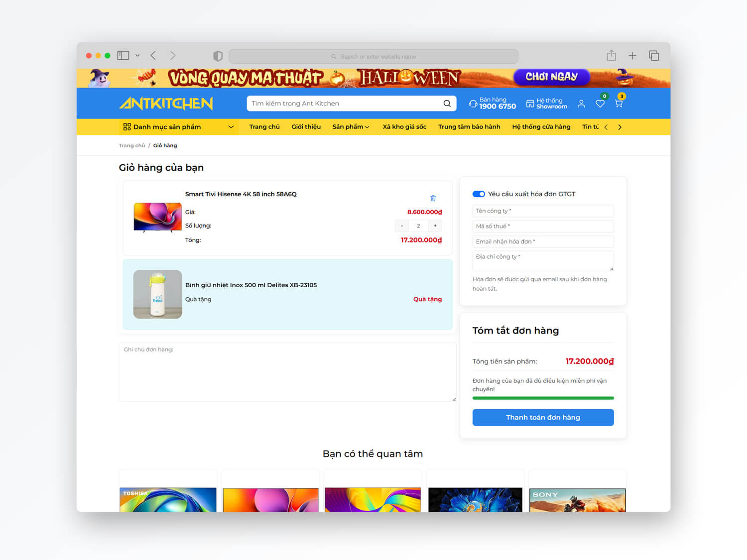Go back with Safari back arrow
Screen dimensions: 747x560
(153, 55)
